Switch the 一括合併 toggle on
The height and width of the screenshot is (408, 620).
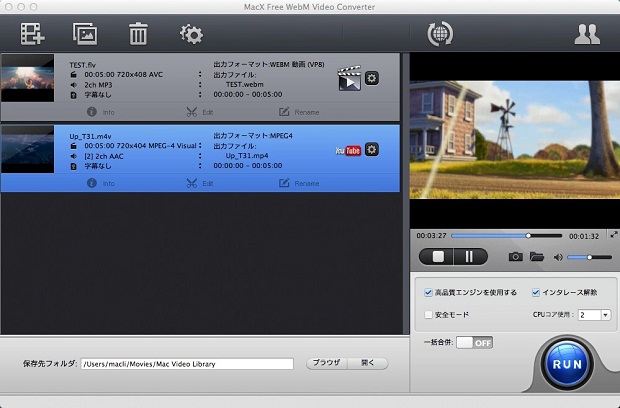pos(474,342)
